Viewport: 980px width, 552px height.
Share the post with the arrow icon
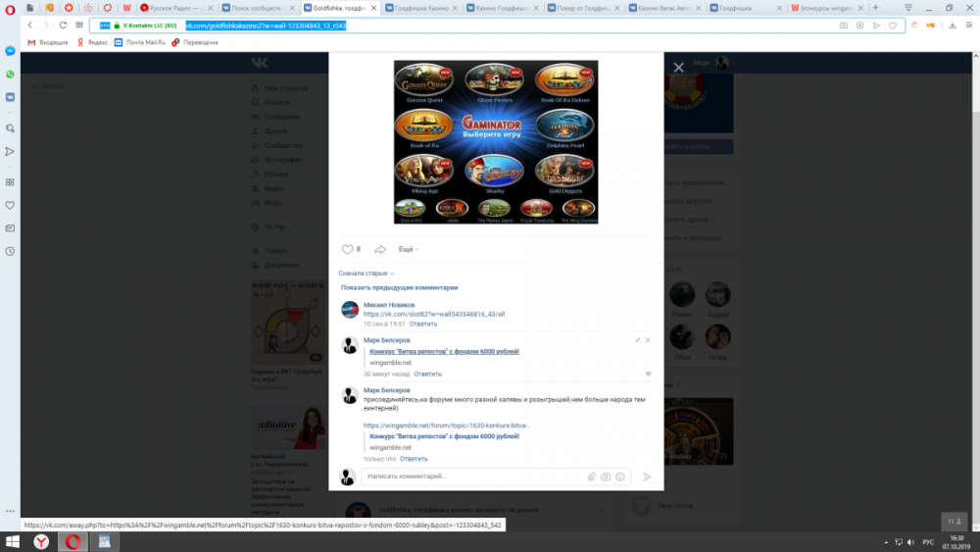pos(380,249)
